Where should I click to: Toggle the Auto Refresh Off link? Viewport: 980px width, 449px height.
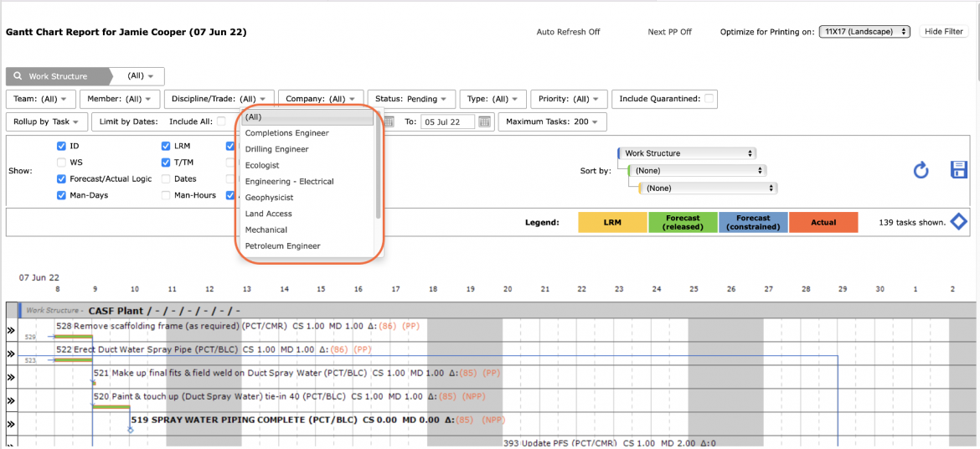568,32
